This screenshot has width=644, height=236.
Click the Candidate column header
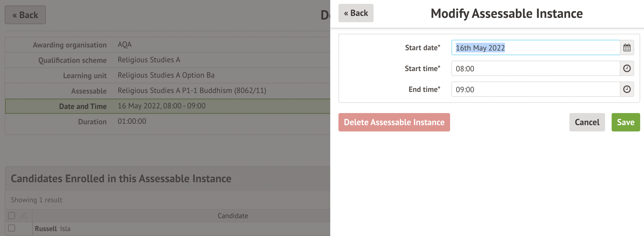[233, 216]
